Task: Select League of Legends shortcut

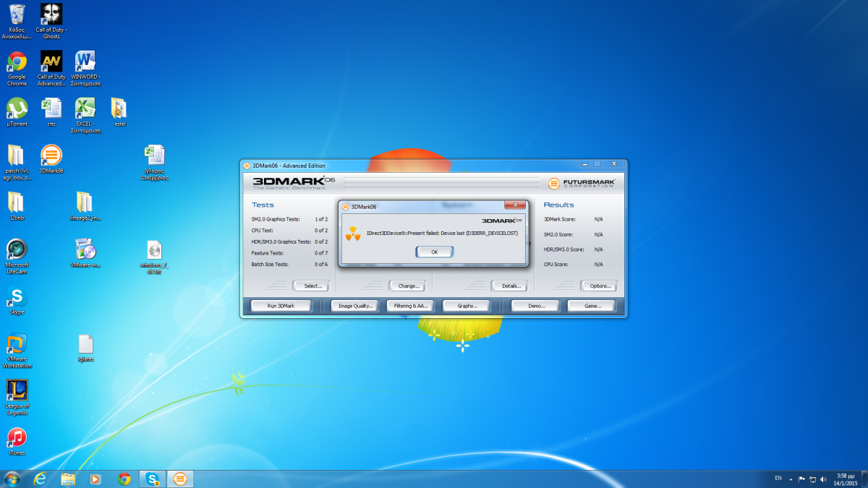Action: 17,398
